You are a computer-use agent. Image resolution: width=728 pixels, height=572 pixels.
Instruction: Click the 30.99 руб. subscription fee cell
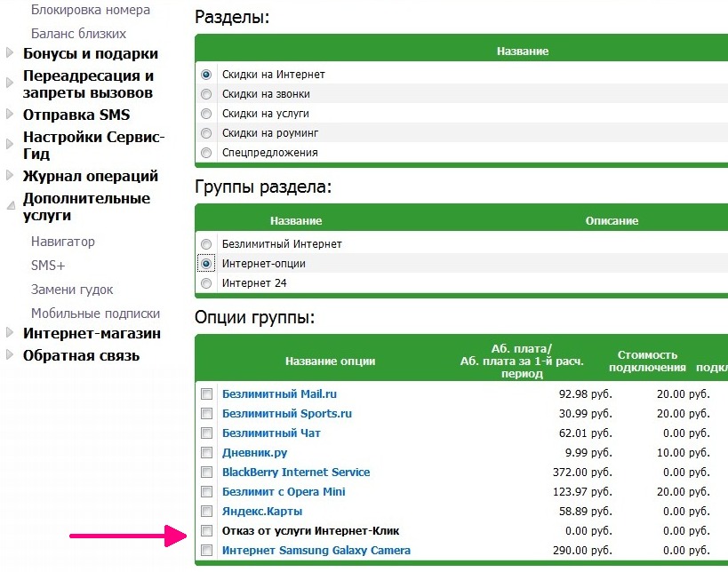pyautogui.click(x=586, y=414)
